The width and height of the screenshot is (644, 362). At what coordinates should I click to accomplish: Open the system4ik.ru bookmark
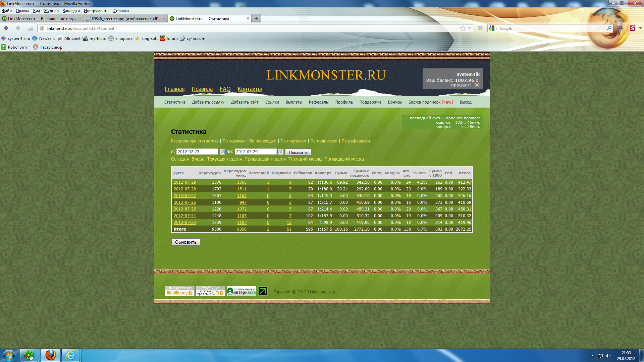click(15, 39)
